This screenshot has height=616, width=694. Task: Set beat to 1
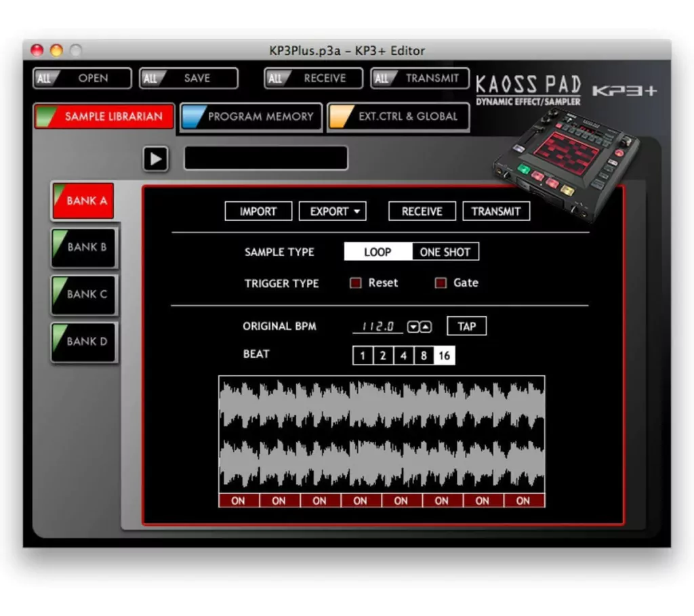(363, 355)
